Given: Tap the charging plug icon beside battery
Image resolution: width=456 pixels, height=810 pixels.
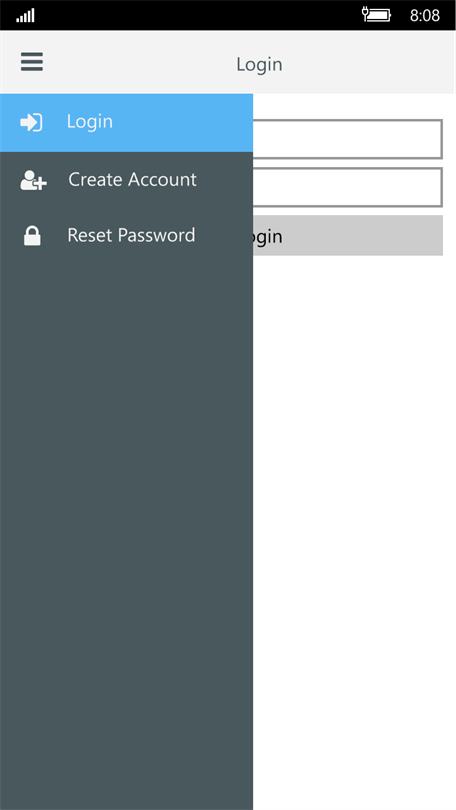Looking at the screenshot, I should tap(365, 13).
